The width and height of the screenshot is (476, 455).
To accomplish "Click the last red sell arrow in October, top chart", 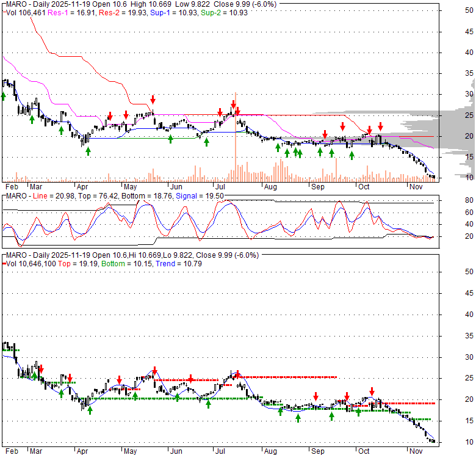I will pyautogui.click(x=380, y=127).
